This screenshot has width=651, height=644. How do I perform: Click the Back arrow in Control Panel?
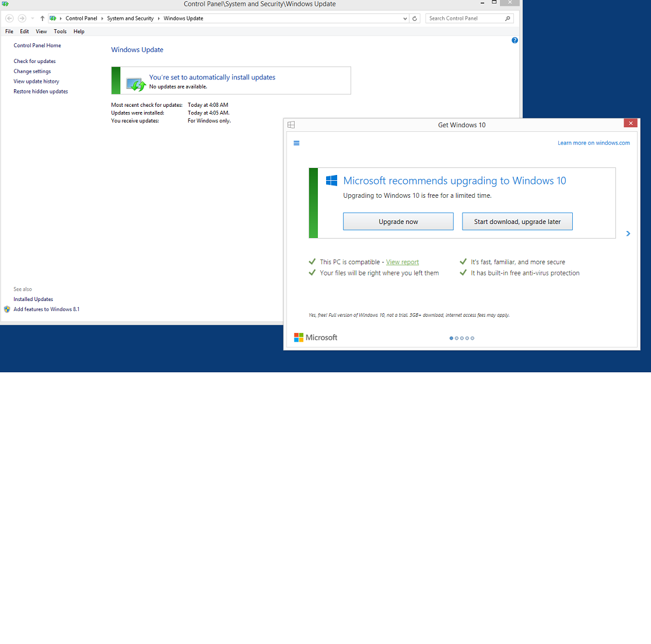9,18
